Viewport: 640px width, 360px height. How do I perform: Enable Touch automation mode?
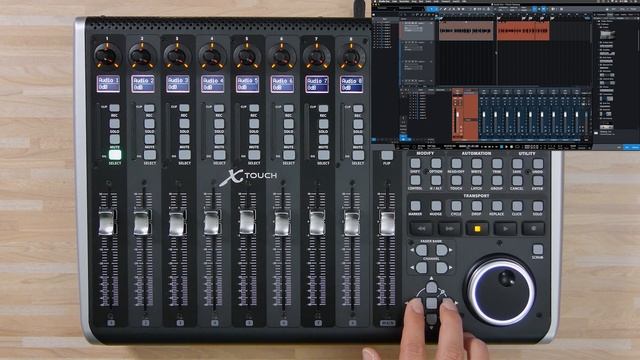pyautogui.click(x=456, y=180)
